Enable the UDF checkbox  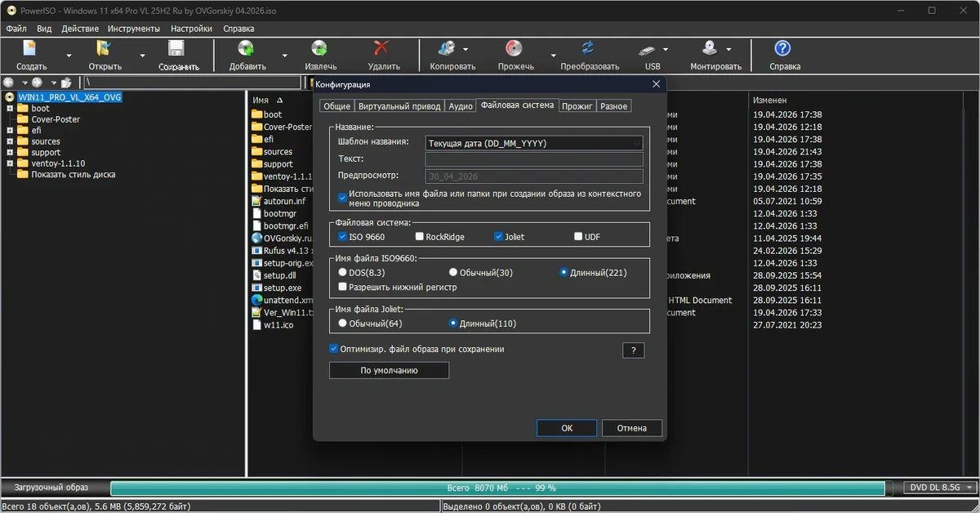(x=578, y=237)
